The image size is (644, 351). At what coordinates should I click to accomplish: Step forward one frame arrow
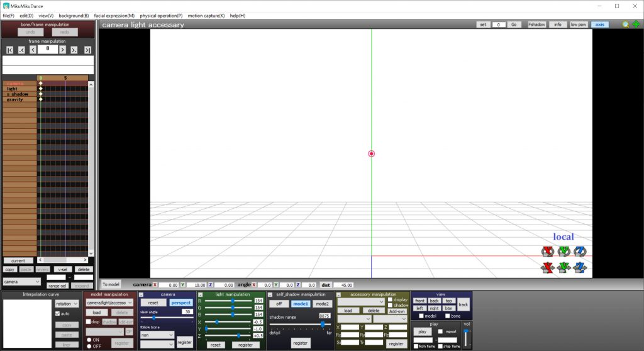pos(62,50)
